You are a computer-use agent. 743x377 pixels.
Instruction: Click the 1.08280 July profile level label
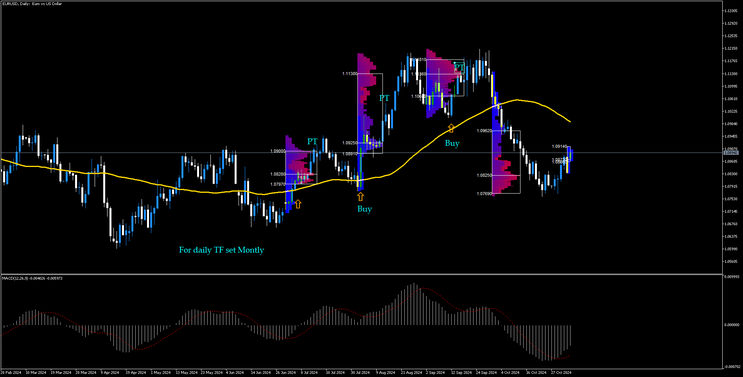278,174
